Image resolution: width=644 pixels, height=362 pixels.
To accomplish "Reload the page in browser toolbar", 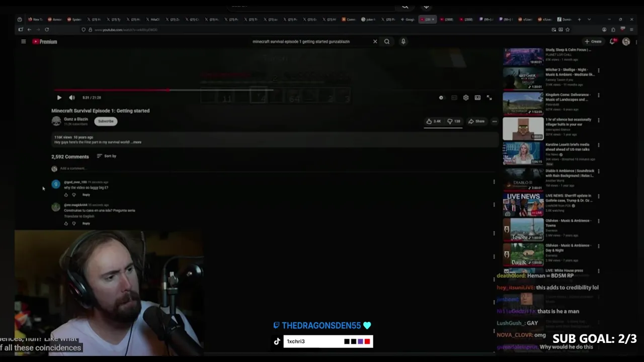I will (47, 30).
